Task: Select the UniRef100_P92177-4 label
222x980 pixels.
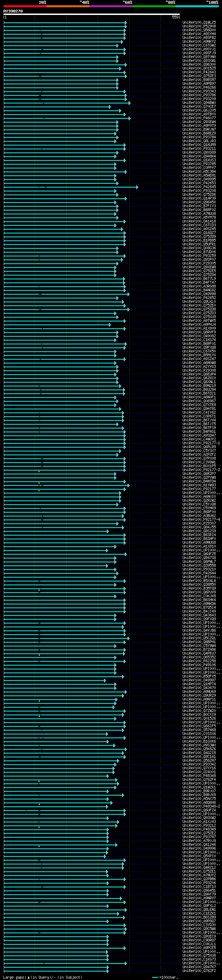Action: coord(201,520)
